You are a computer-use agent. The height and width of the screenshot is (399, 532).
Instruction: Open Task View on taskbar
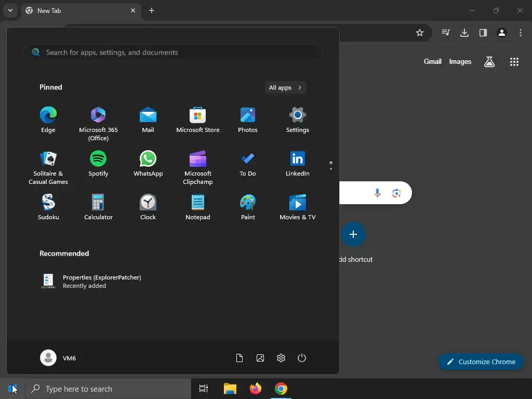tap(204, 389)
